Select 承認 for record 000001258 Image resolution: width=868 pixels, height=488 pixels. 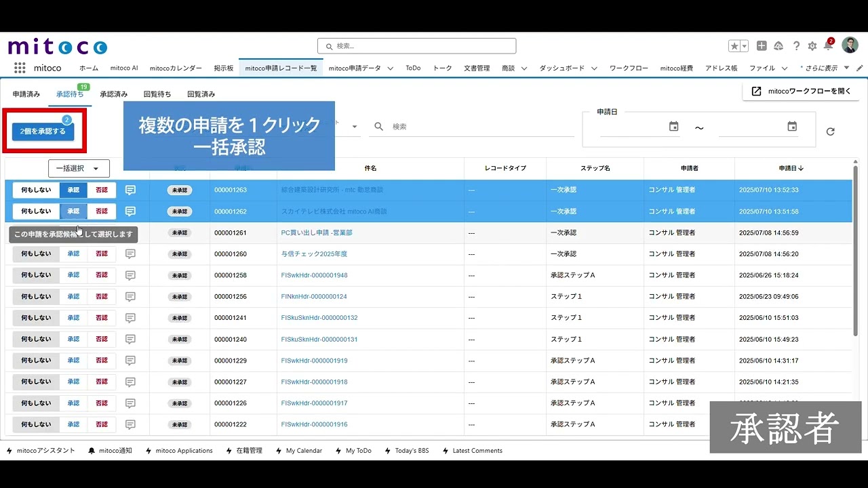pos(73,275)
